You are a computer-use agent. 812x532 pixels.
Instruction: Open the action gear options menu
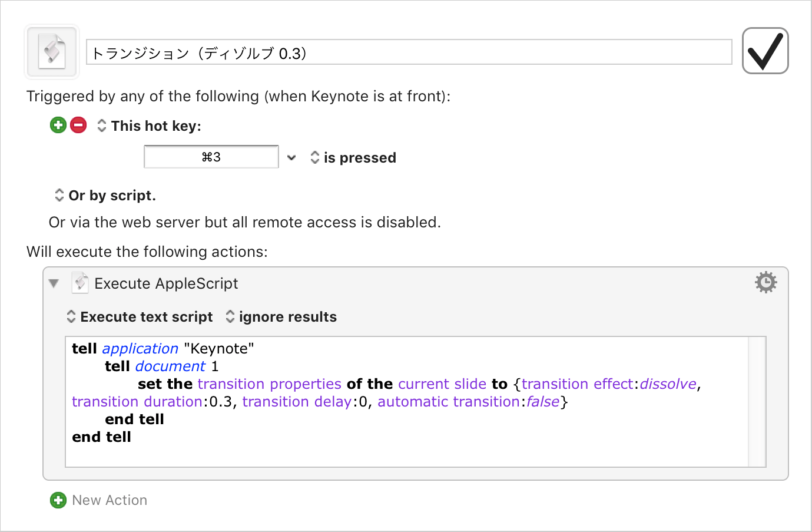coord(766,283)
